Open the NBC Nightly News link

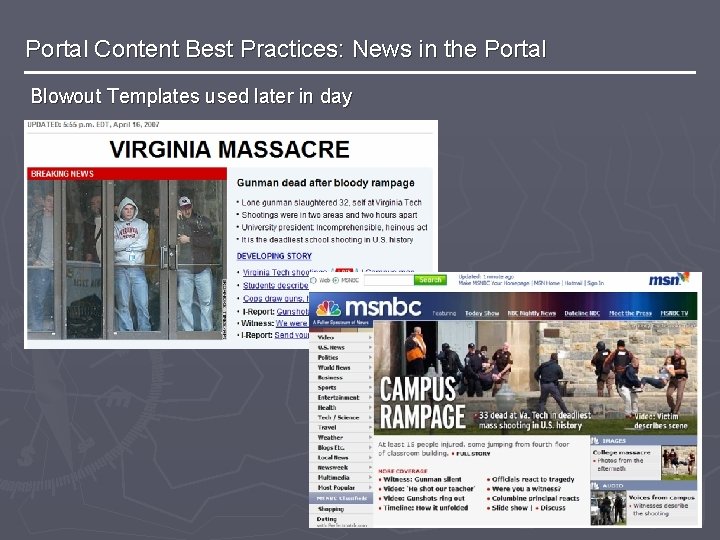532,313
